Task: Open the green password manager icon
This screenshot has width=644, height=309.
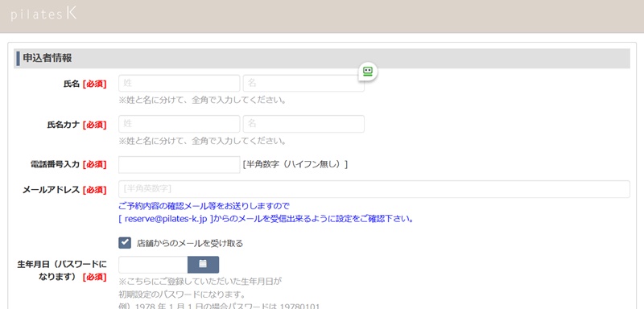Action: coord(368,72)
